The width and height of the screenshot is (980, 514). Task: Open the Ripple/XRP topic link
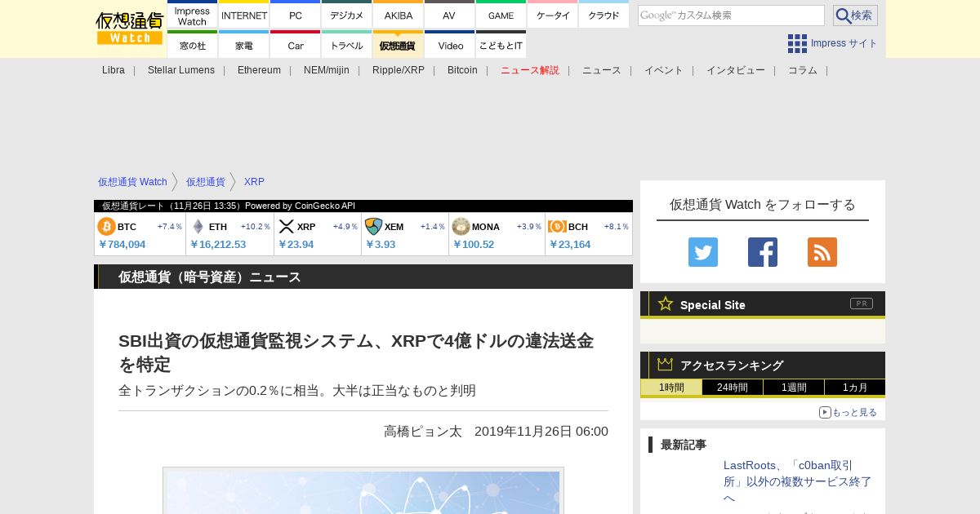(399, 70)
